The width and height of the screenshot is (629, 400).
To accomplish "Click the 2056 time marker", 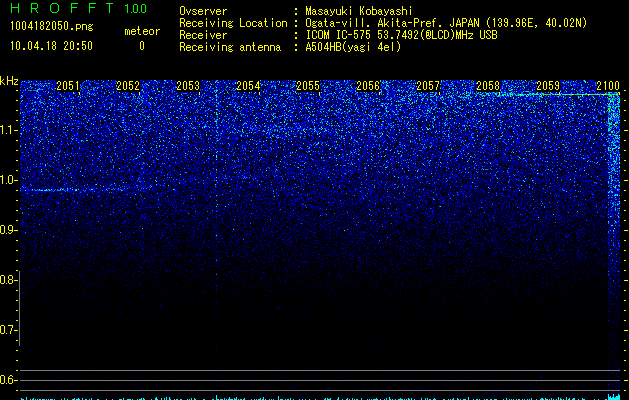I will pyautogui.click(x=368, y=85).
